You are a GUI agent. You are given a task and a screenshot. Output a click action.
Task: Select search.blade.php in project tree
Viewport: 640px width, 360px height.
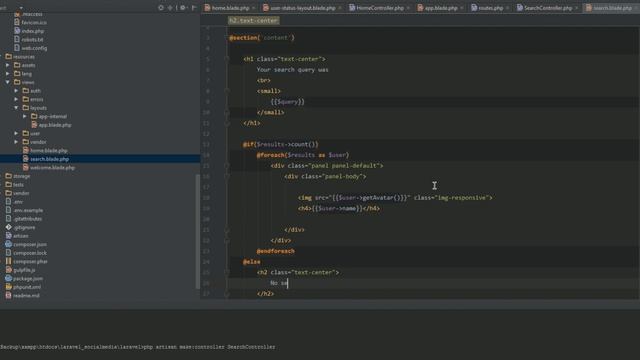pyautogui.click(x=49, y=159)
